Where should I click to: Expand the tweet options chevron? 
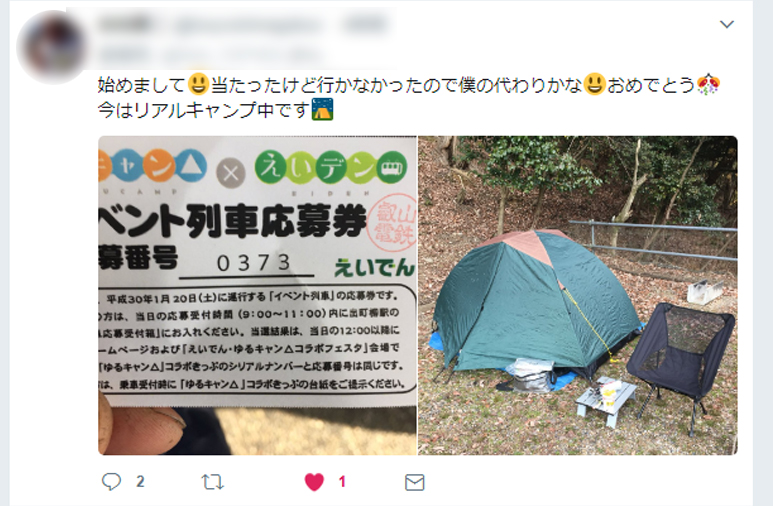coord(727,24)
